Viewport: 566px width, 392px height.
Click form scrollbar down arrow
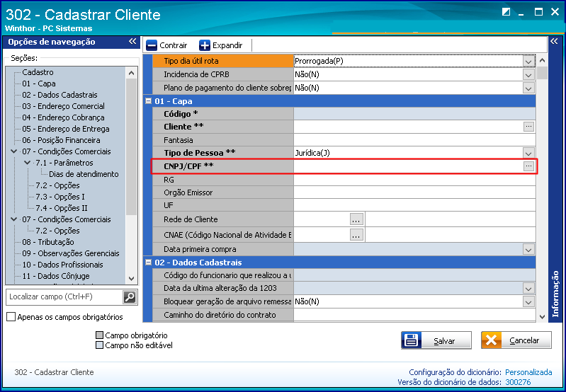(542, 316)
